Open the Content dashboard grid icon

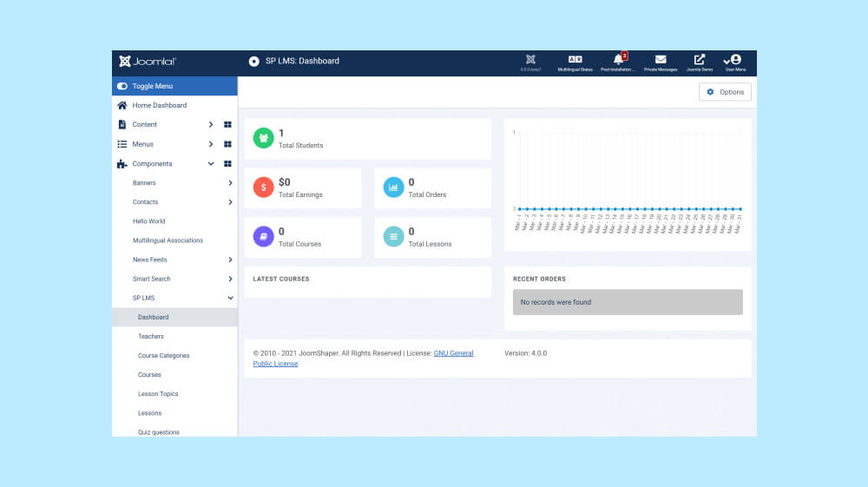click(x=227, y=125)
